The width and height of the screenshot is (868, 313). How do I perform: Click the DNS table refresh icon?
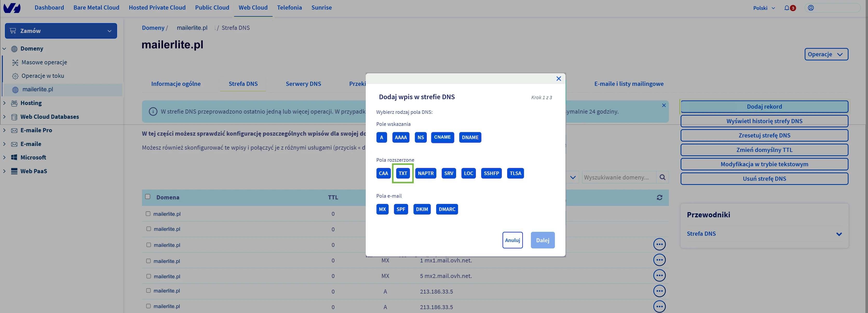click(659, 198)
